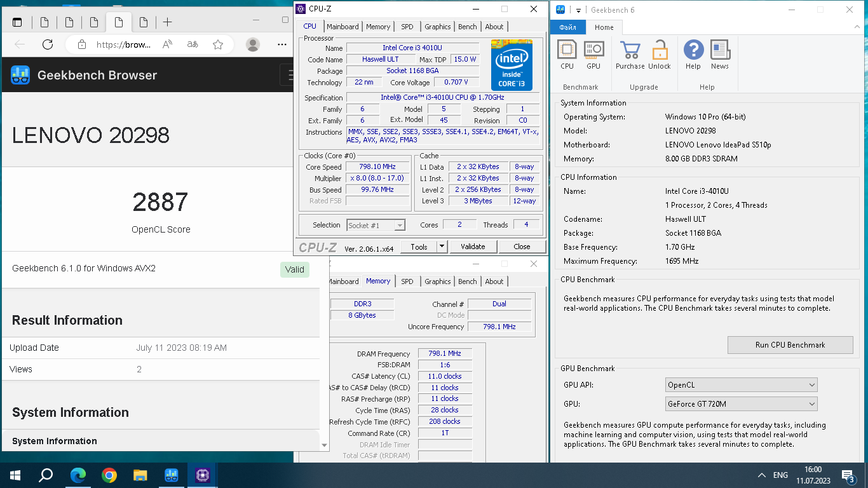Viewport: 868px width, 488px height.
Task: Click the Validate button in CPU-Z
Action: 473,247
